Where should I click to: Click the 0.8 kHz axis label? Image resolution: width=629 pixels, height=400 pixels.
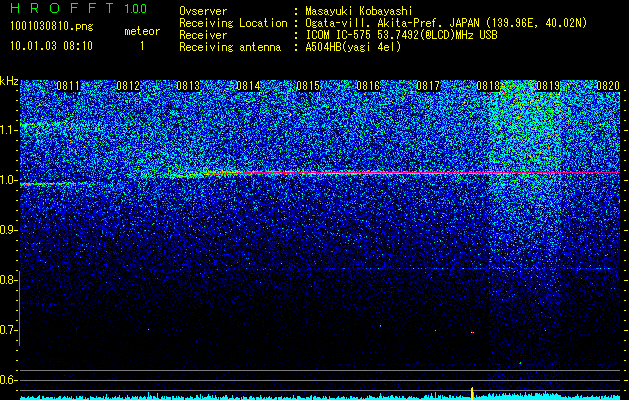(8, 280)
